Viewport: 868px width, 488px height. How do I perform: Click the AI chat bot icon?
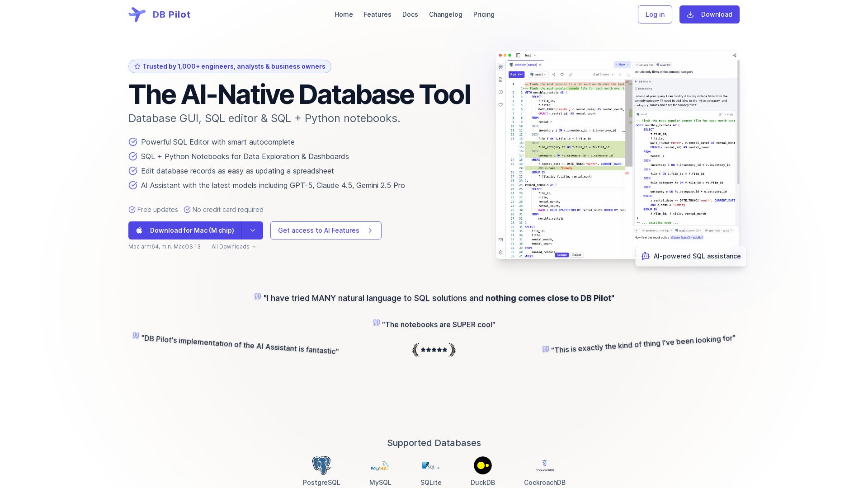click(x=646, y=256)
